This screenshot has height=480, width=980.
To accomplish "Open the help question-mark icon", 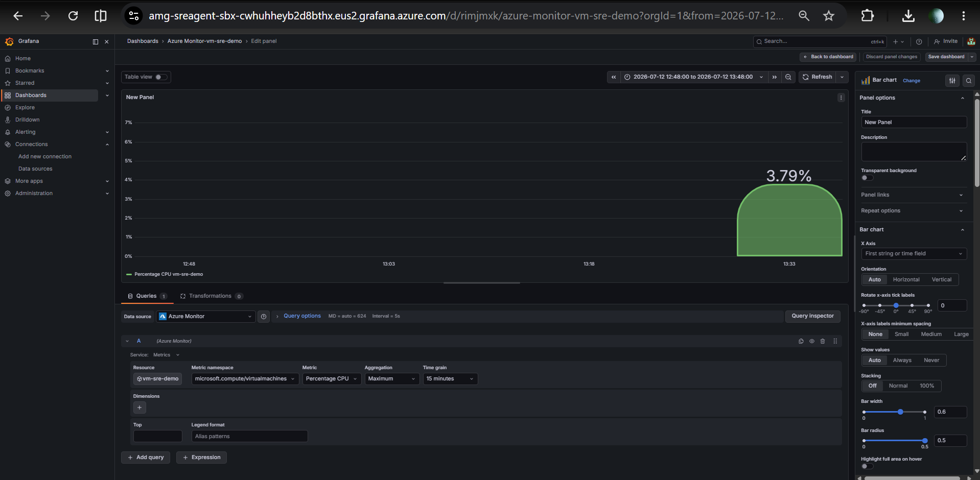I will [x=919, y=42].
